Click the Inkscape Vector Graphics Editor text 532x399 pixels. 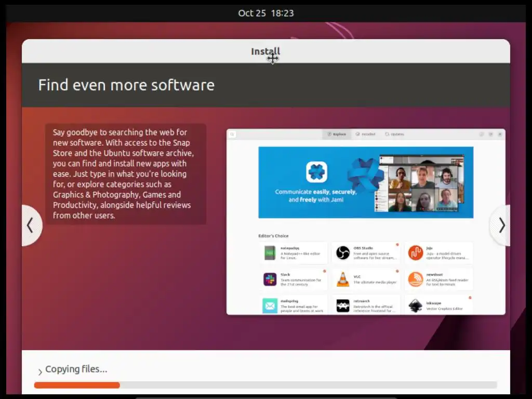point(445,309)
